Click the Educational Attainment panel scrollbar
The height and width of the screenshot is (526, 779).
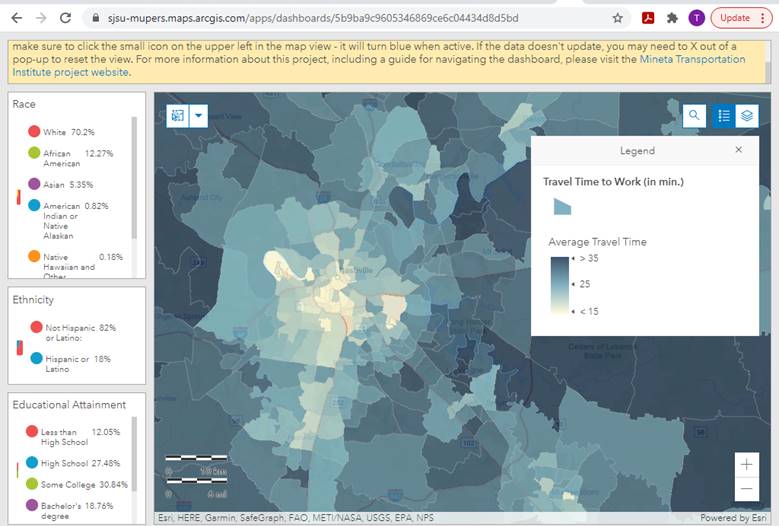click(x=134, y=454)
